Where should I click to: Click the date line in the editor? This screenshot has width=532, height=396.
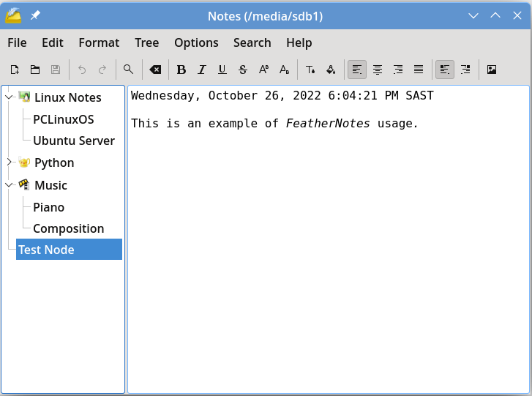coord(282,96)
